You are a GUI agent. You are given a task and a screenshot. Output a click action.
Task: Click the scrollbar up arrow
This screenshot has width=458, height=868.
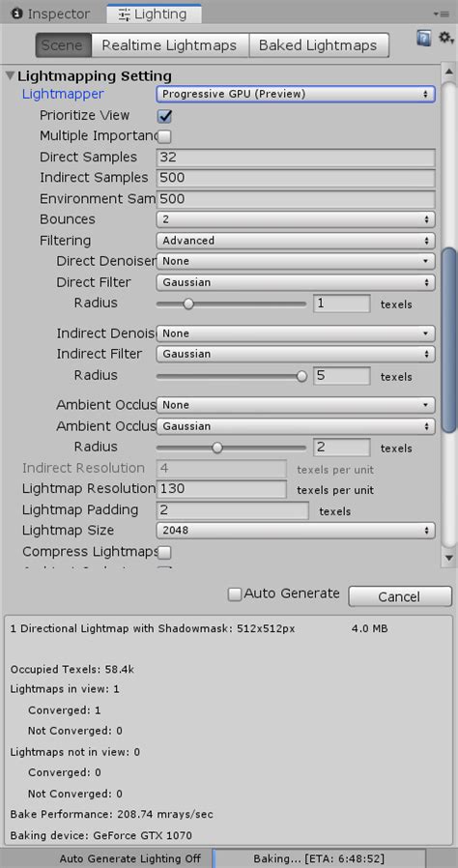tap(448, 73)
